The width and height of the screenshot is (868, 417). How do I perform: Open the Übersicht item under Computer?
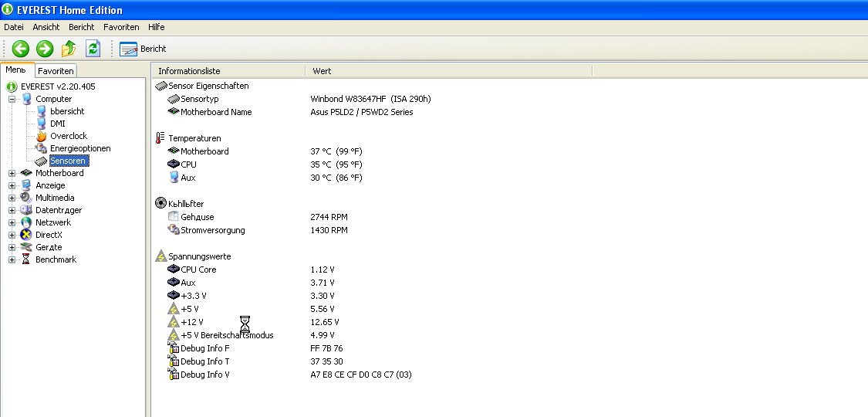[x=67, y=111]
